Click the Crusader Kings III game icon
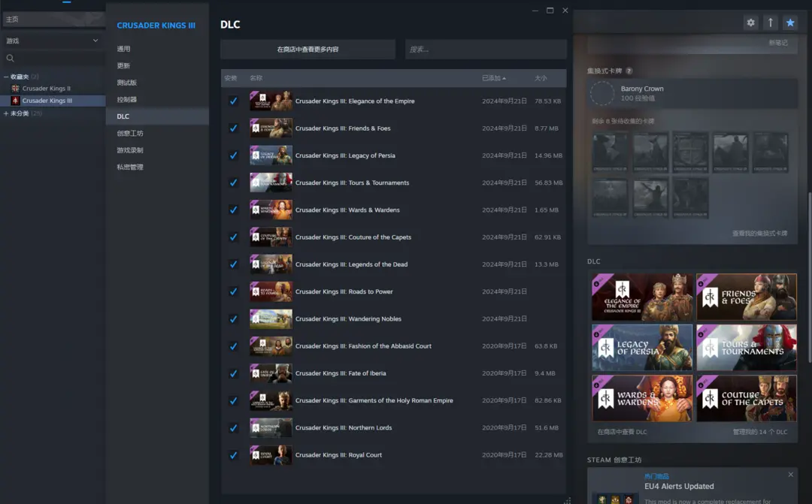This screenshot has height=504, width=812. [x=16, y=101]
